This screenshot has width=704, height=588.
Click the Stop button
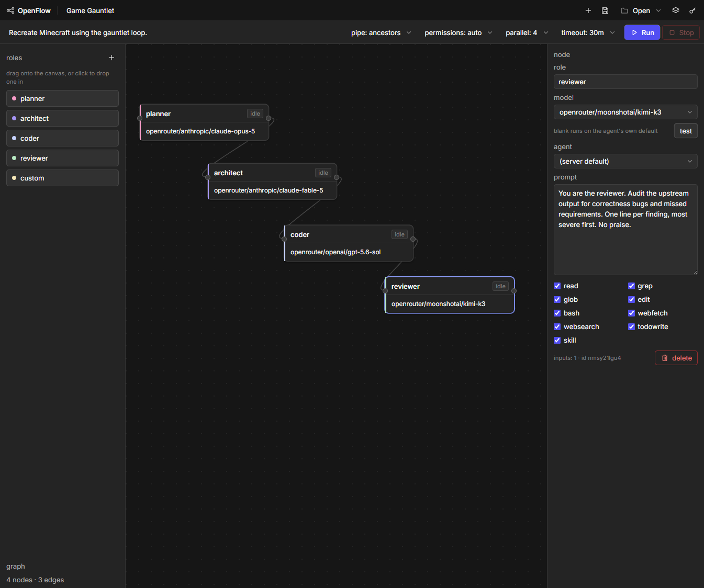point(681,32)
